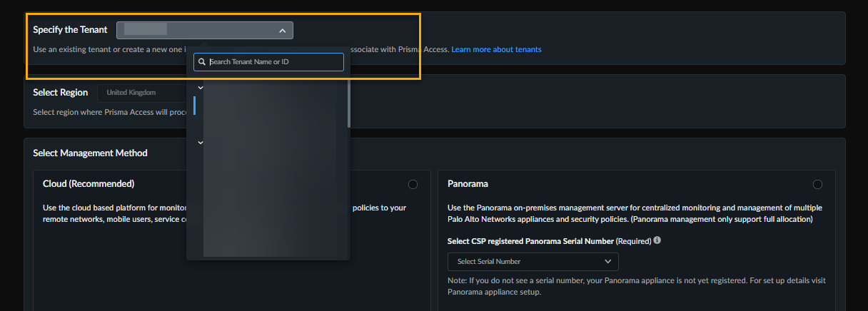
Task: Click the Cloud (Recommended) card title
Action: click(89, 184)
